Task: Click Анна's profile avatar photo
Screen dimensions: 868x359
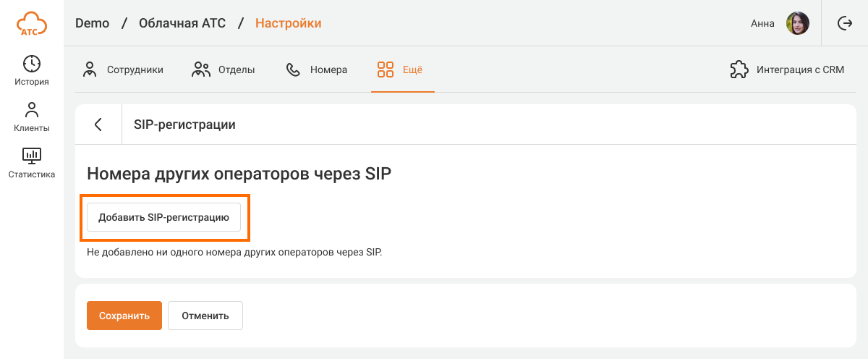Action: [798, 23]
